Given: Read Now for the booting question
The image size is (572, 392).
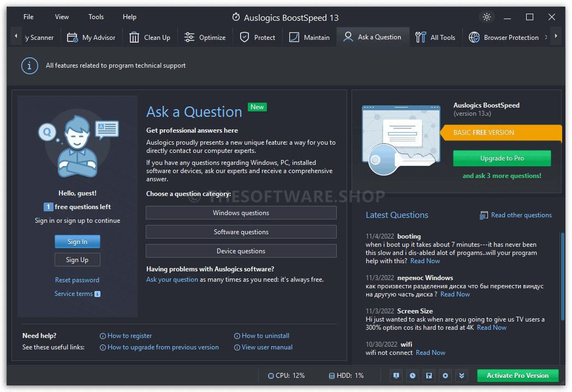Looking at the screenshot, I should click(425, 261).
